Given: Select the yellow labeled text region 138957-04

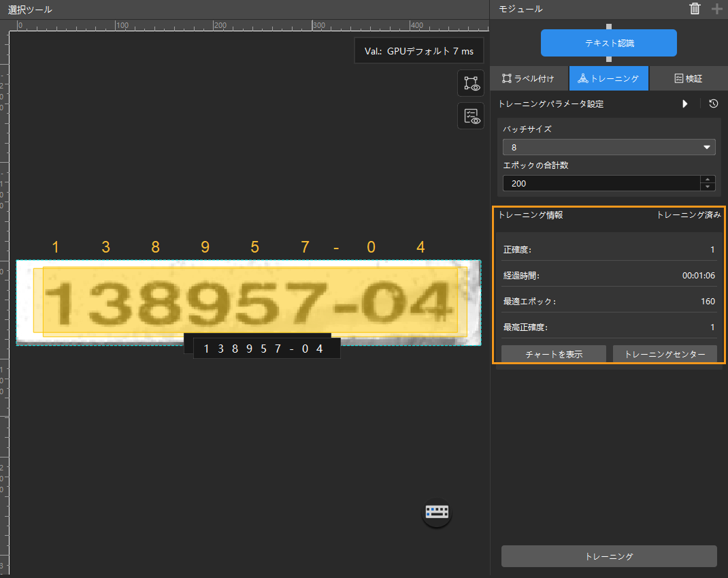Looking at the screenshot, I should click(250, 301).
